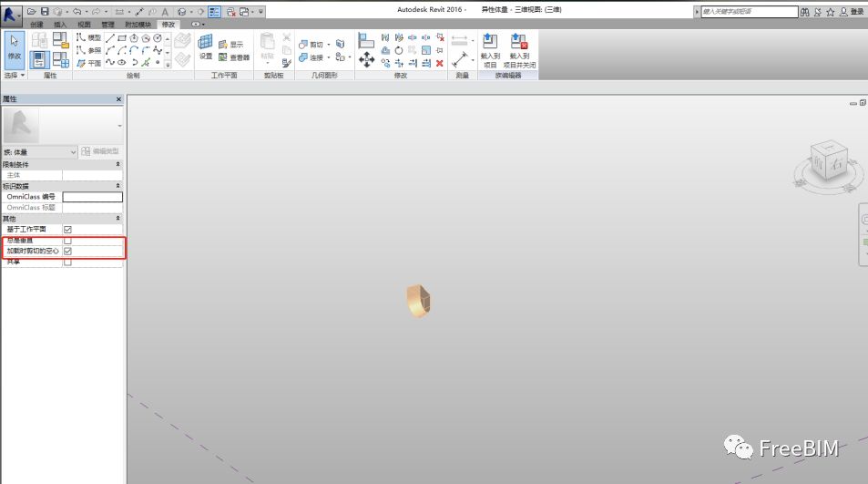Image resolution: width=868 pixels, height=484 pixels.
Task: Click the 登录 (Sign in) link
Action: coord(856,12)
